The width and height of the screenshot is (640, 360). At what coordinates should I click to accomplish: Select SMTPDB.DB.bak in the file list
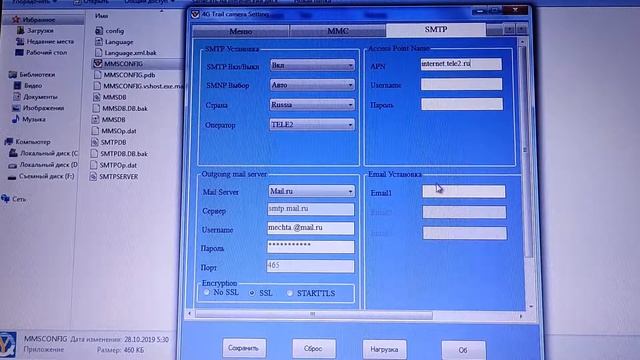pos(124,154)
